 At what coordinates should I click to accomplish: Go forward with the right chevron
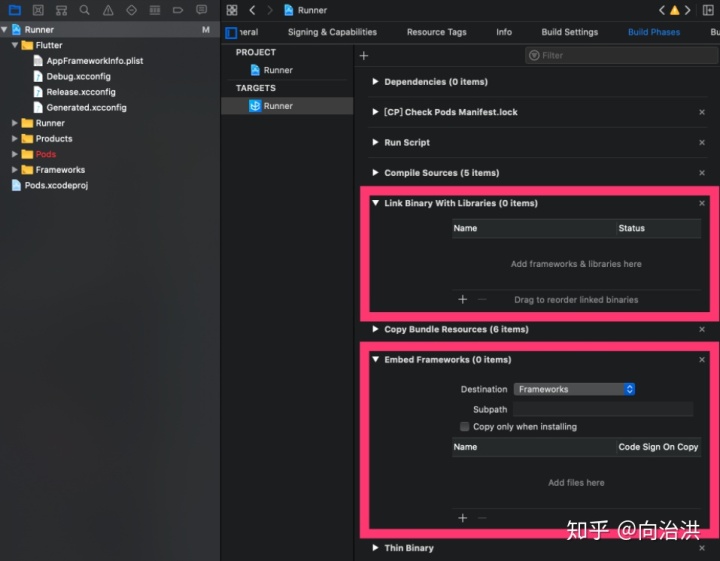coord(270,10)
